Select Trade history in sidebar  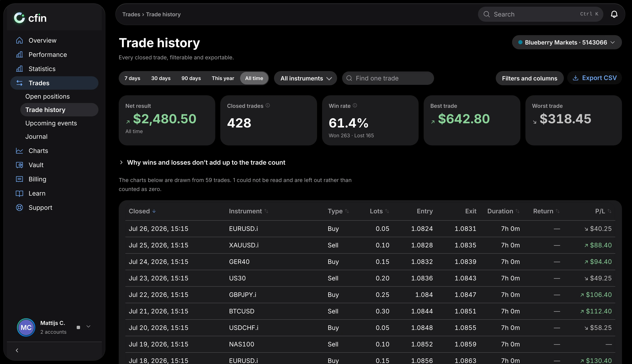pyautogui.click(x=59, y=110)
